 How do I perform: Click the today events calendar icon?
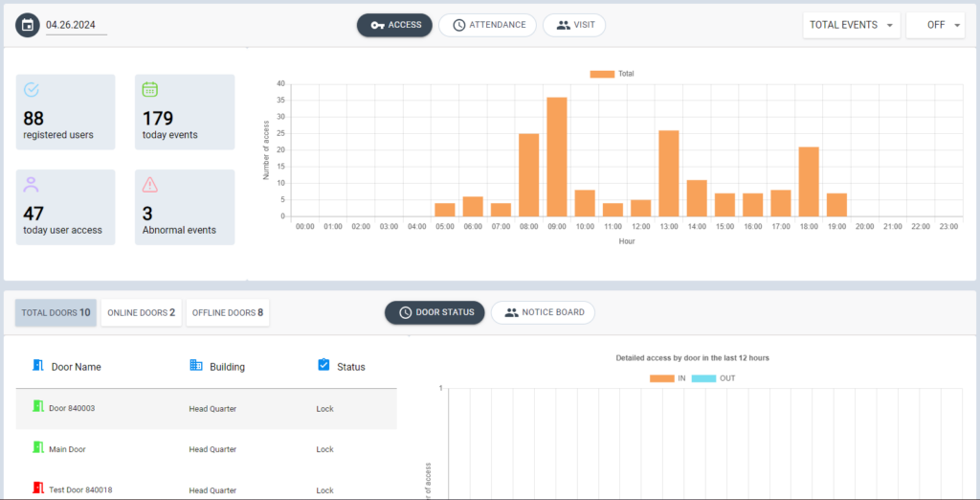(x=150, y=90)
